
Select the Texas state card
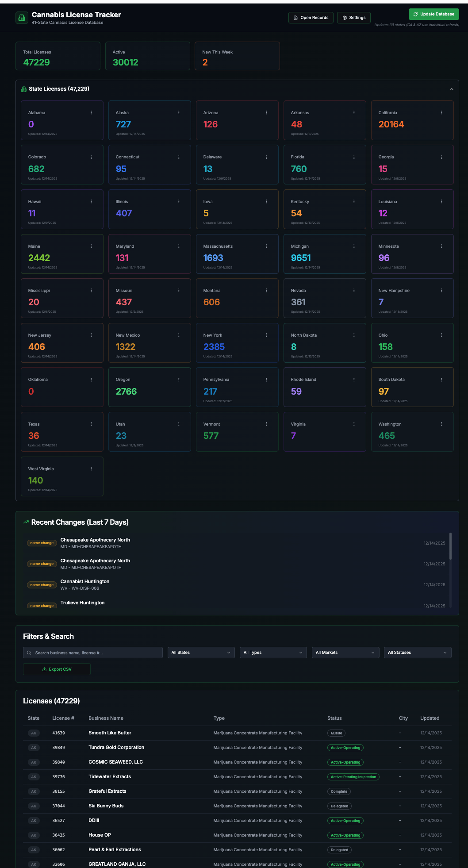point(62,432)
